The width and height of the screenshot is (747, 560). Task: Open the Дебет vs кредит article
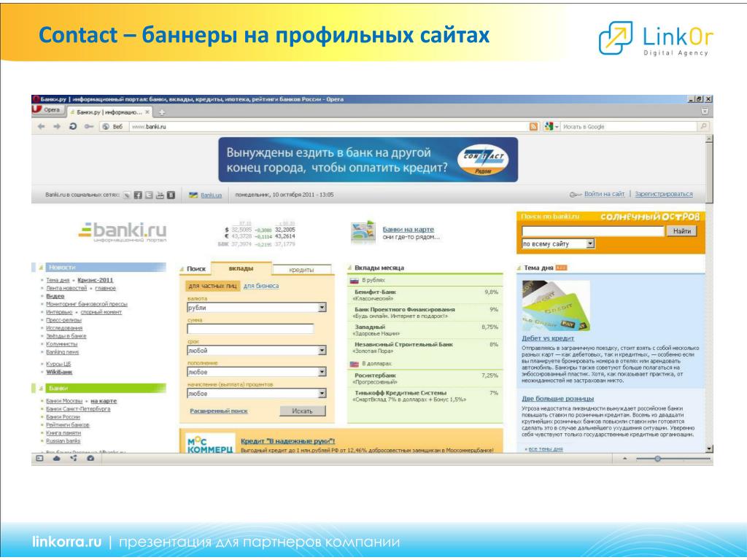548,338
